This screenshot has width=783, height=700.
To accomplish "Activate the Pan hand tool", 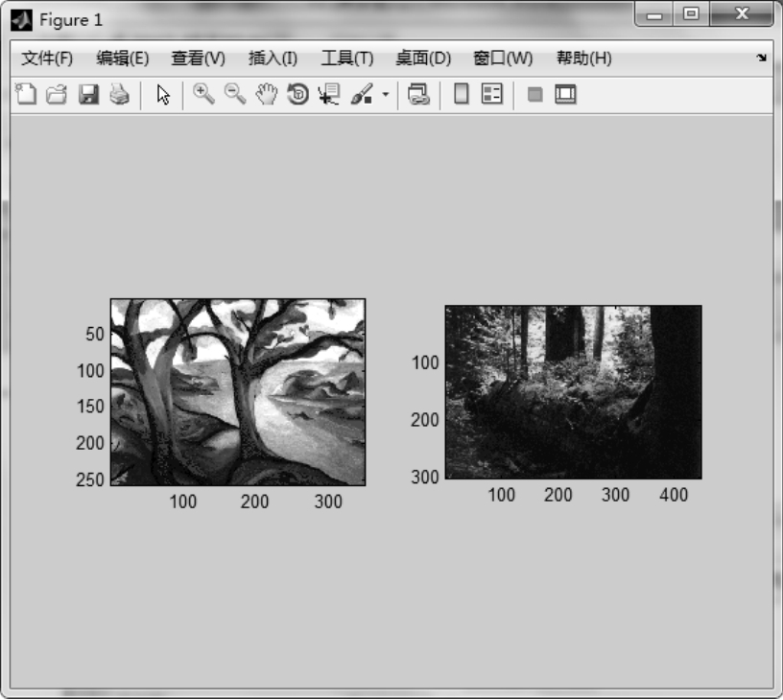I will tap(266, 94).
